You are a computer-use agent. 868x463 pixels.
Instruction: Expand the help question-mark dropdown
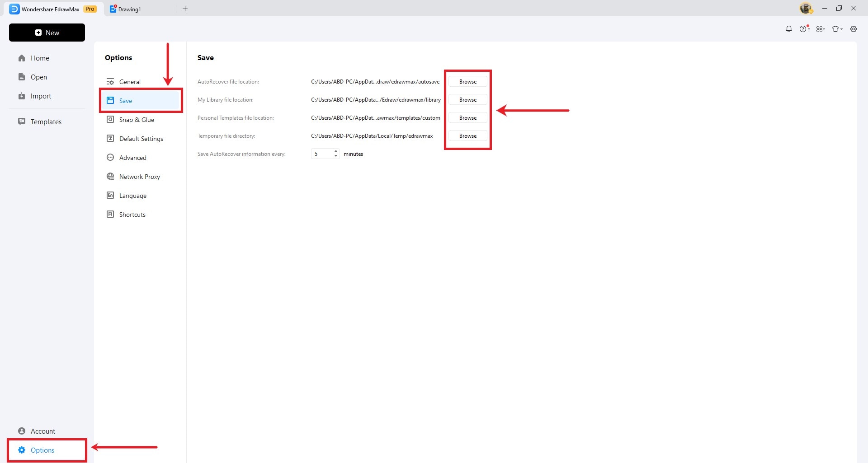pos(804,29)
